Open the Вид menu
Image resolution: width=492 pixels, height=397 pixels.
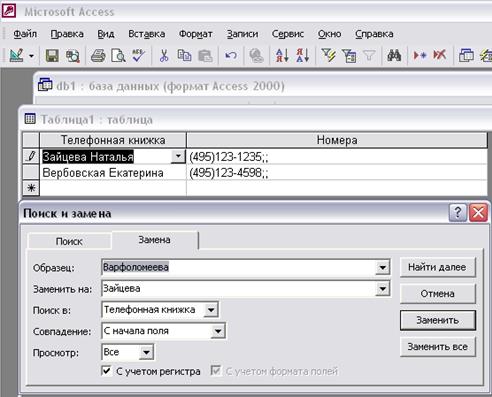[x=106, y=34]
